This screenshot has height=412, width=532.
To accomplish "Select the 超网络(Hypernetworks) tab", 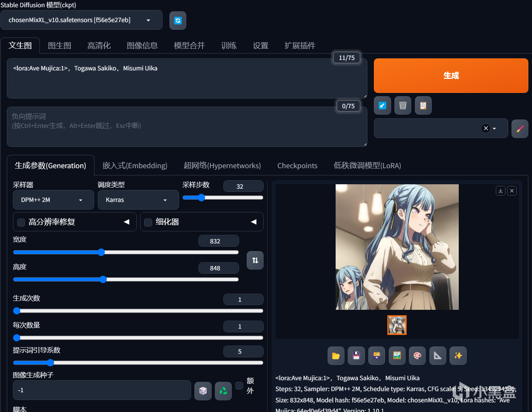I will click(222, 165).
